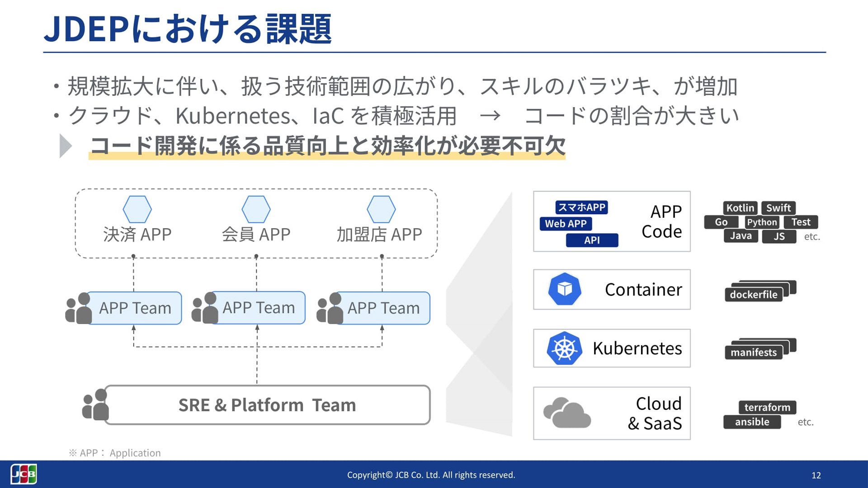
Task: Click the terraform tag
Action: click(767, 407)
